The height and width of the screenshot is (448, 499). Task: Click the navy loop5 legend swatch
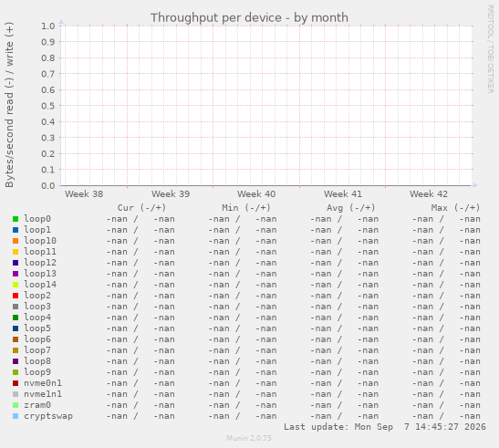(16, 328)
